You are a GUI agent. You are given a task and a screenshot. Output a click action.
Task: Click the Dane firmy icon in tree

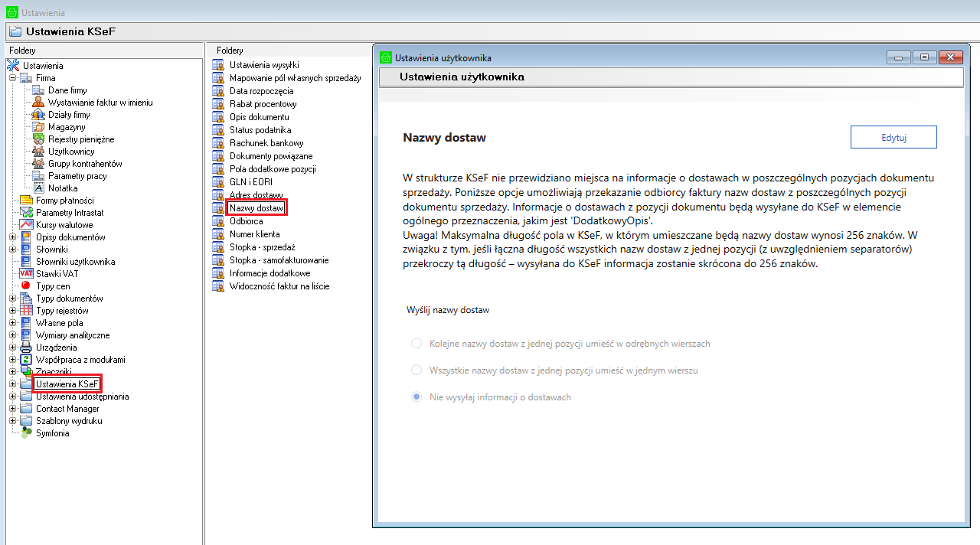point(38,90)
